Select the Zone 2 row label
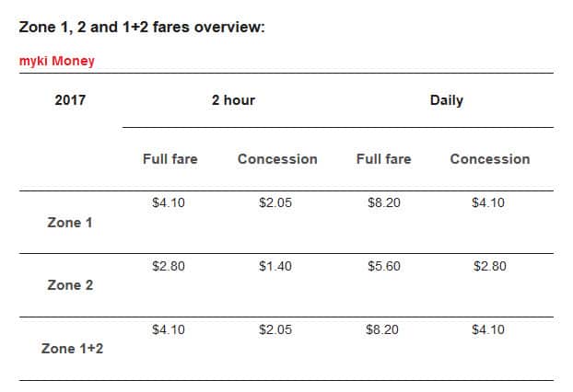The height and width of the screenshot is (392, 573). 70,285
